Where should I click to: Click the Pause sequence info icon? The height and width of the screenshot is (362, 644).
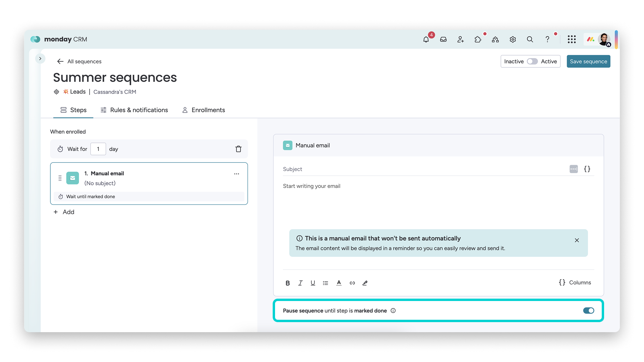(x=393, y=311)
